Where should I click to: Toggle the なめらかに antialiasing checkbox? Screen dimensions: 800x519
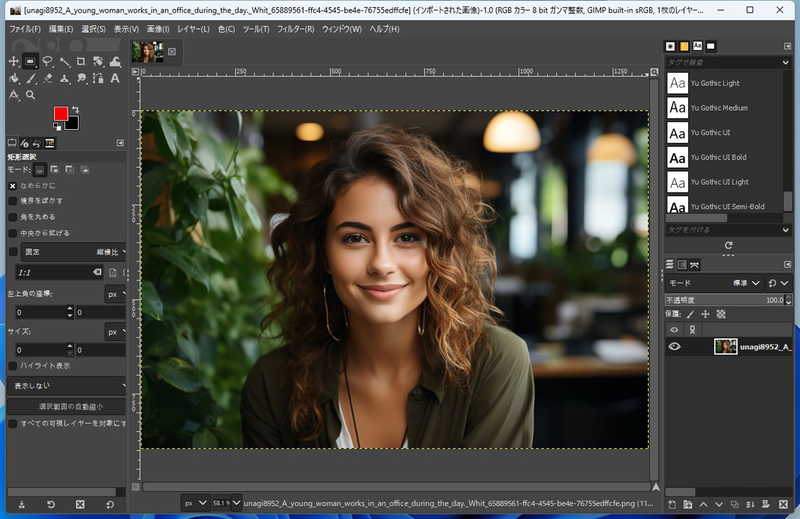[13, 185]
